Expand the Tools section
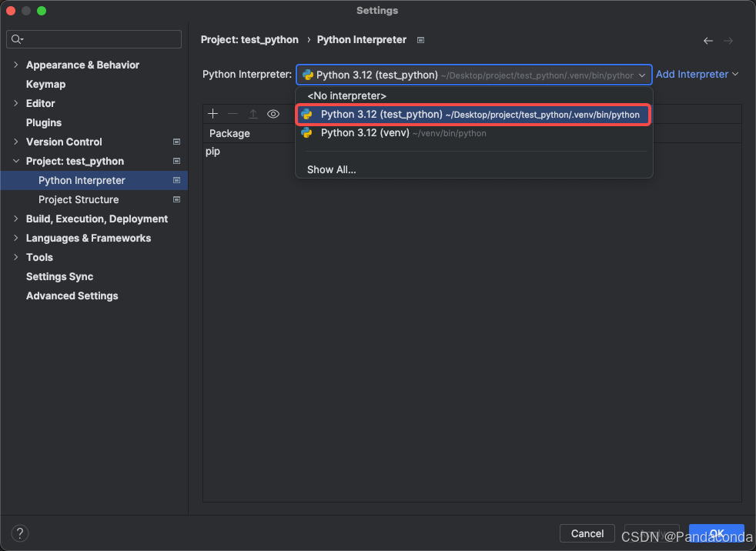 pos(16,258)
